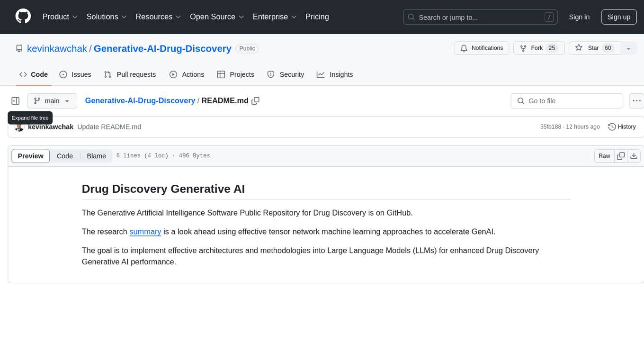Screen dimensions: 644x362
Task: Click the Notifications bell button
Action: (x=482, y=48)
